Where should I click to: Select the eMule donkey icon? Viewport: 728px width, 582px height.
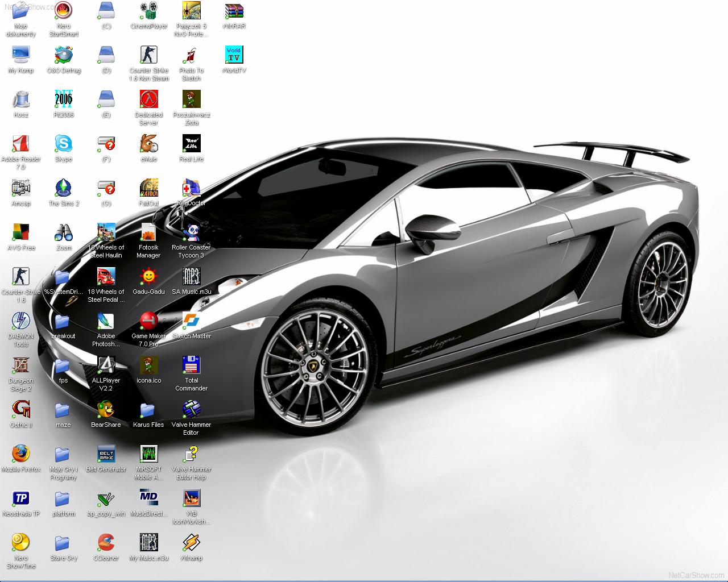coord(148,144)
